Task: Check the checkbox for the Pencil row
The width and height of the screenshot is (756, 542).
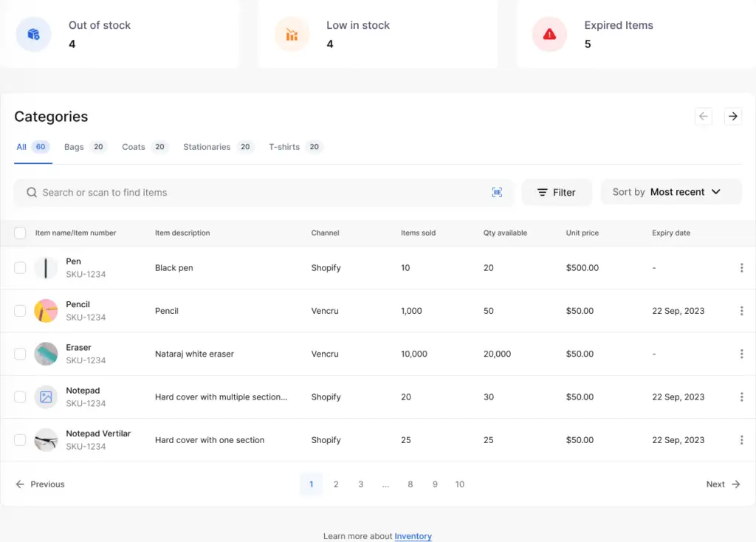Action: point(20,311)
